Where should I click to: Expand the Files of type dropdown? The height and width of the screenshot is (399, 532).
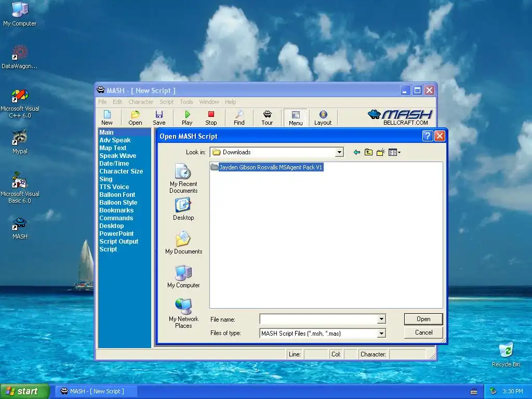[381, 334]
